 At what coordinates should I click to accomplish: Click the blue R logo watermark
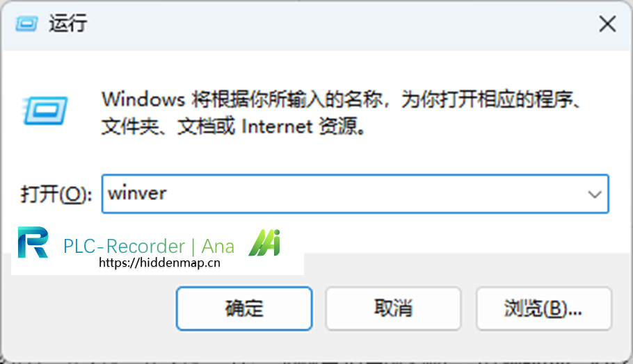point(33,242)
